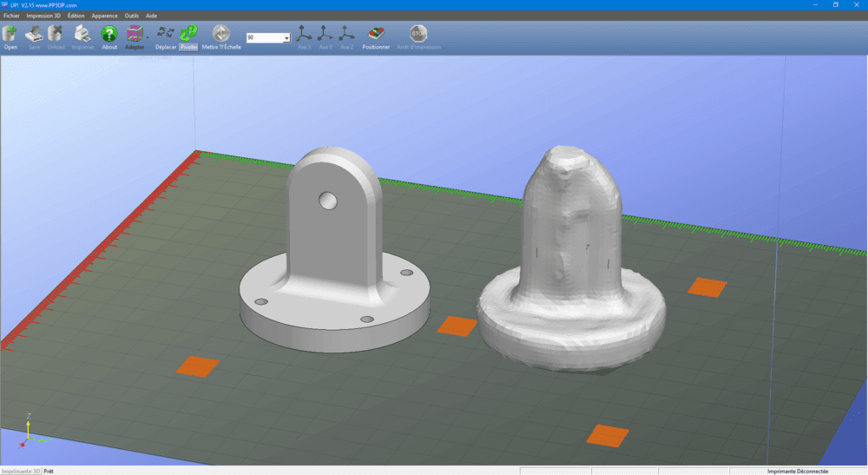Image resolution: width=868 pixels, height=475 pixels.
Task: Open the Apparence menu
Action: 105,16
